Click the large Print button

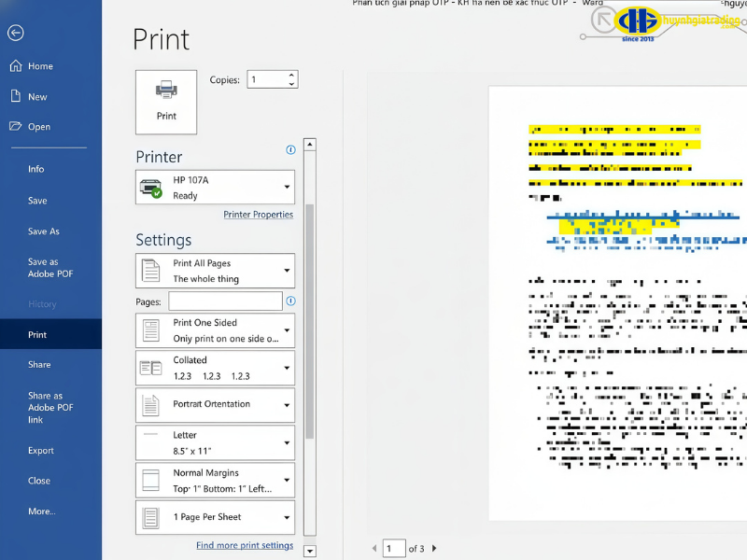[x=166, y=102]
